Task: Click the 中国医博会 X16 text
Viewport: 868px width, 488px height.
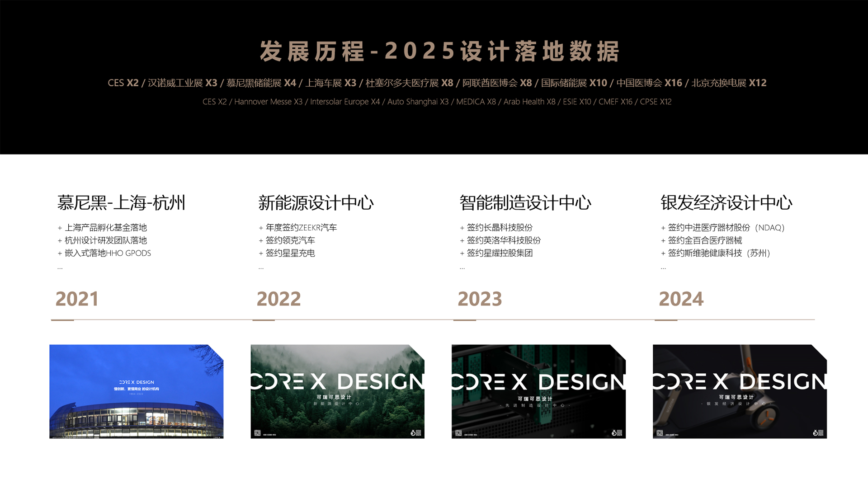Action: (x=649, y=83)
